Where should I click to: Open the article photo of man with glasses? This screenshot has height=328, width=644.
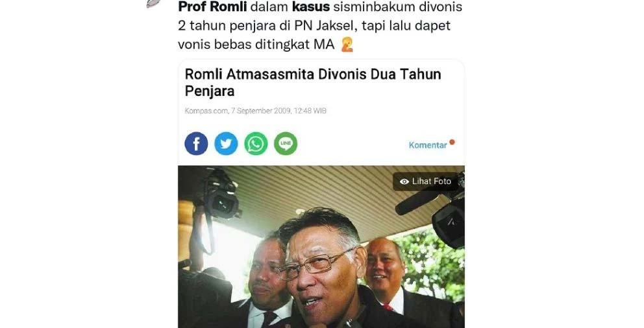pos(321,246)
